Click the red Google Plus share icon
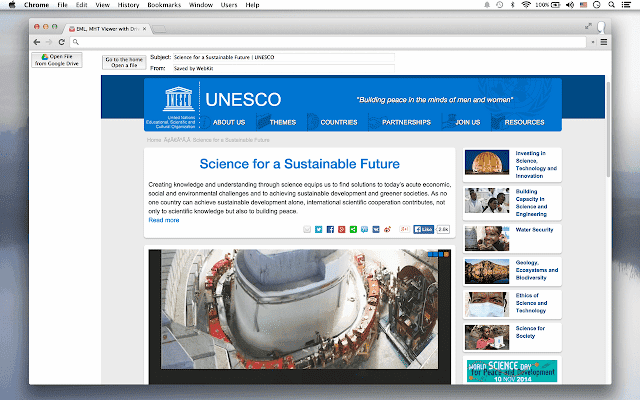 [341, 229]
